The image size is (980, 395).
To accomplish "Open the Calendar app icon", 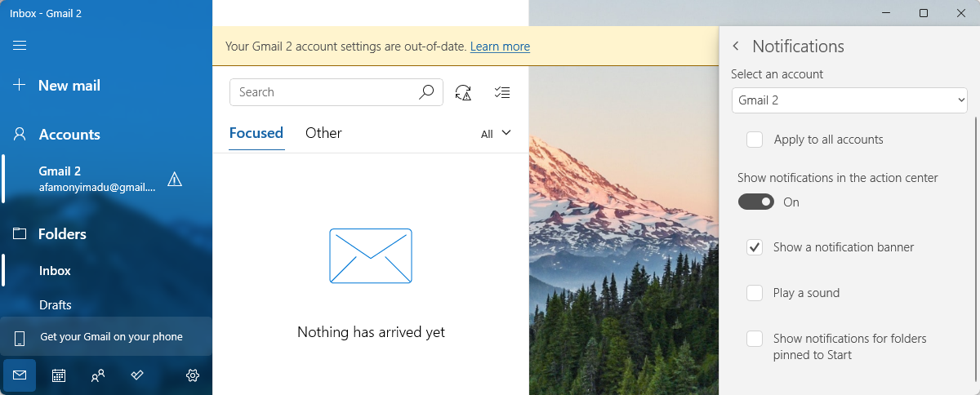I will (x=59, y=375).
